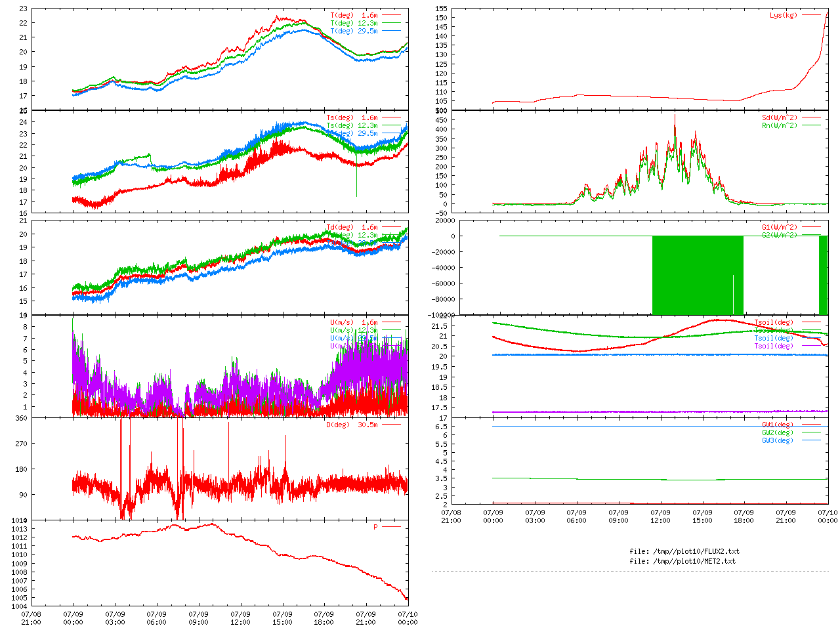
Task: Click the 'file: /tmp//plot10/MET2.txt' text
Action: [682, 561]
